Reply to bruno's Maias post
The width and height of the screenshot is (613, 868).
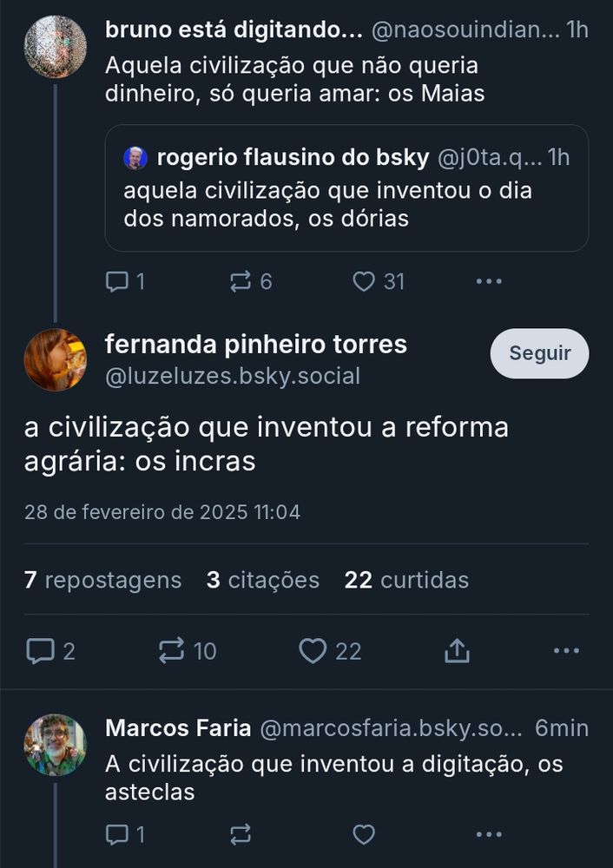point(125,281)
